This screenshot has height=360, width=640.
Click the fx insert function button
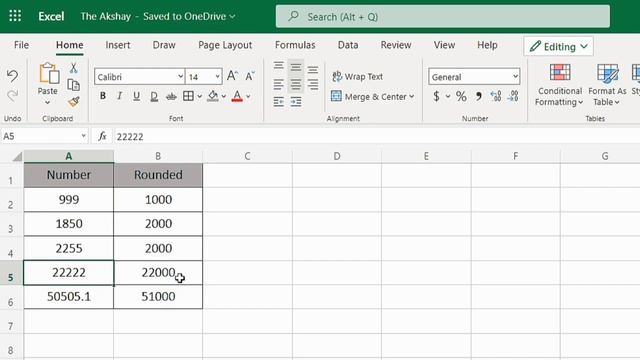[x=102, y=136]
